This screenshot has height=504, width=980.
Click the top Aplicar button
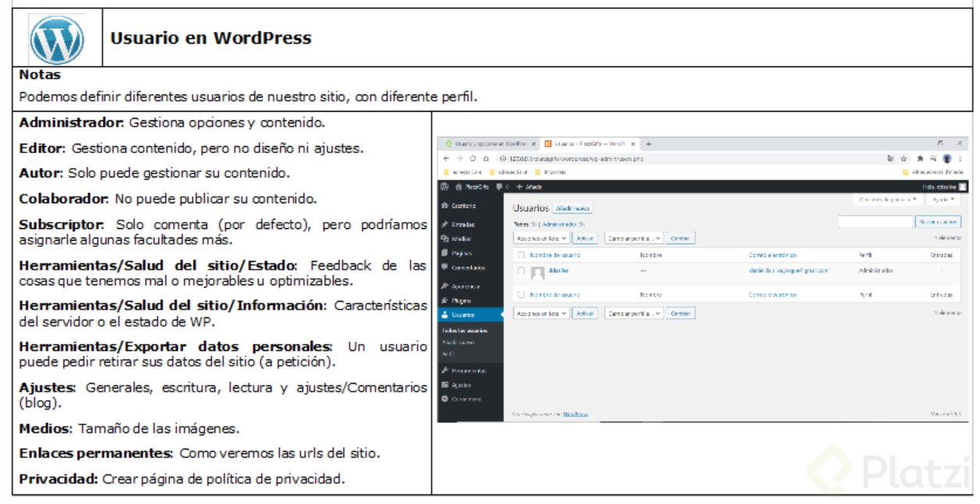point(584,238)
